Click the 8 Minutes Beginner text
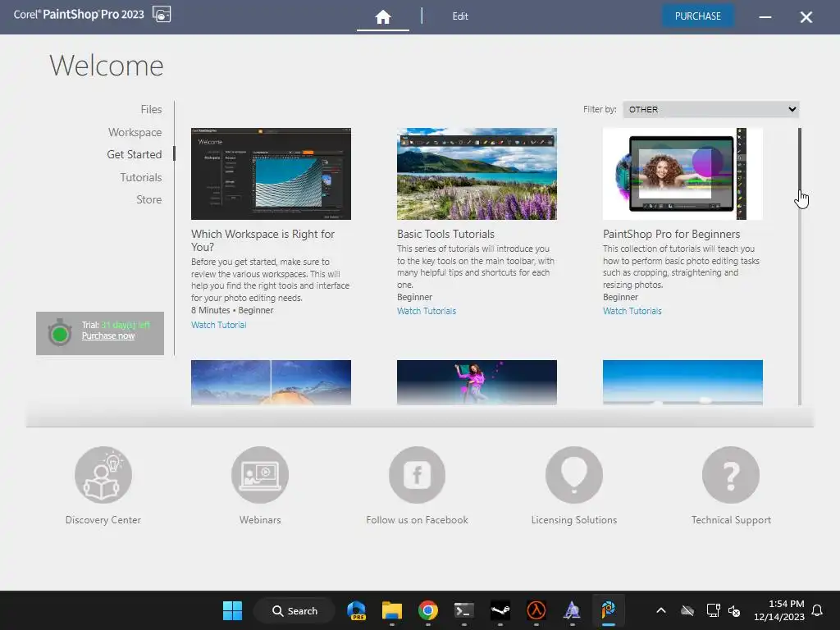 tap(232, 310)
